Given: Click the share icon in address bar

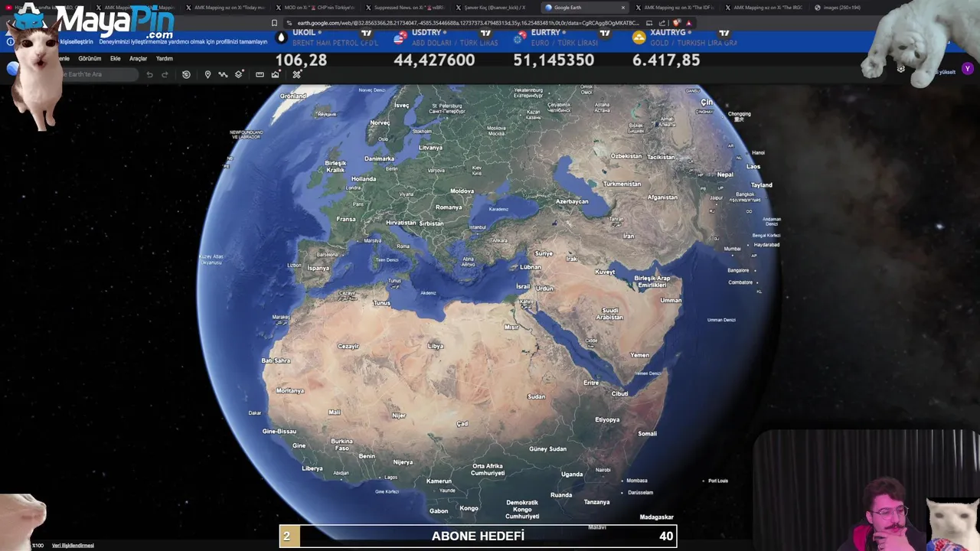Looking at the screenshot, I should click(x=662, y=23).
